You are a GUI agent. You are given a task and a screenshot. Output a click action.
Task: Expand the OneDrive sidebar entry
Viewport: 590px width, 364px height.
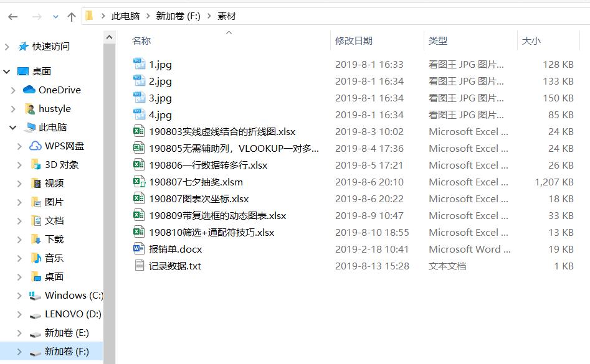[x=14, y=90]
